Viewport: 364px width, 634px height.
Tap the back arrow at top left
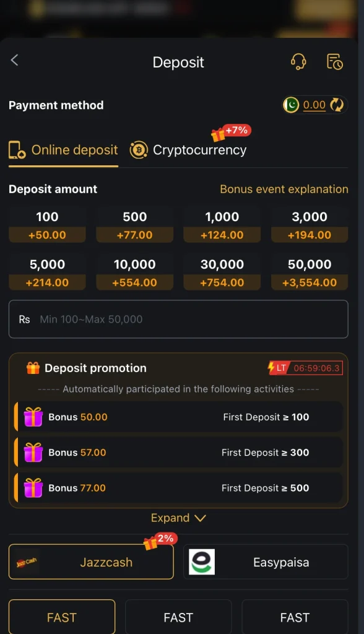(x=14, y=60)
